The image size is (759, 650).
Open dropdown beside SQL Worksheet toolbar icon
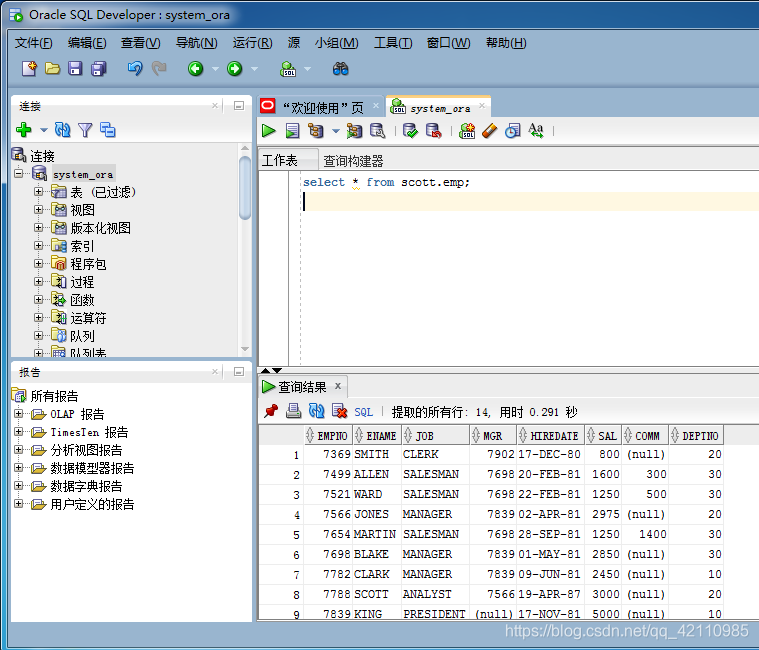tap(307, 69)
